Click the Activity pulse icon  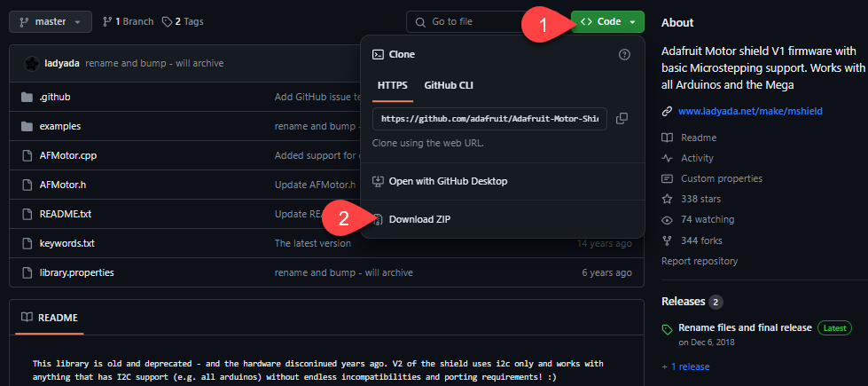pos(667,158)
